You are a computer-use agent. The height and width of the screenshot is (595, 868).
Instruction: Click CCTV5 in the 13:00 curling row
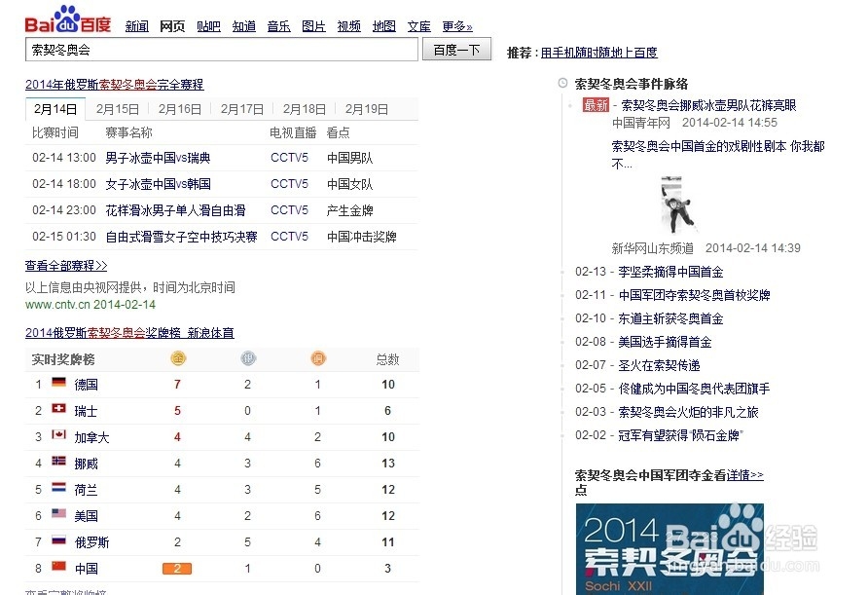tap(289, 158)
